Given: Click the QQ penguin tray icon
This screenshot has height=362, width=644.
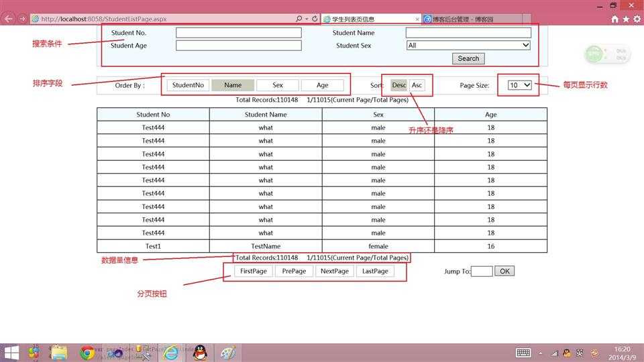Looking at the screenshot, I should tap(568, 353).
